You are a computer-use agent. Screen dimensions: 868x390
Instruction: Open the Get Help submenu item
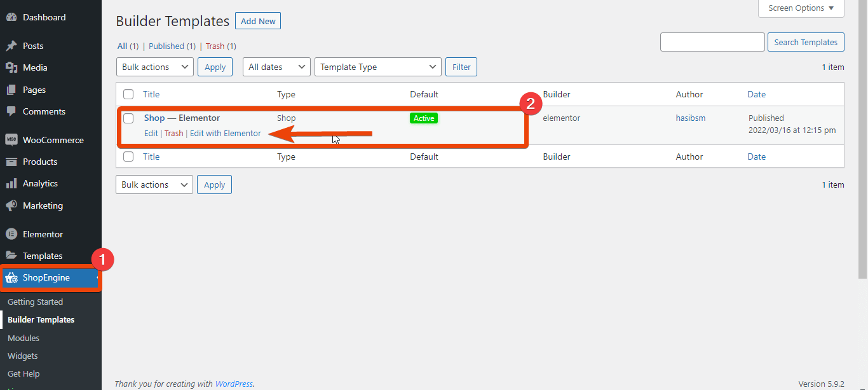click(24, 373)
